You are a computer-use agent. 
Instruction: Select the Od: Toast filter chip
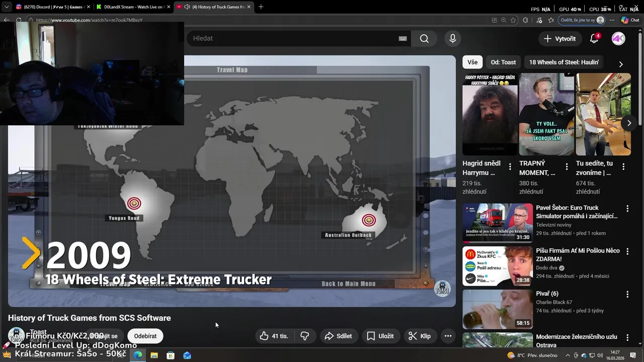point(503,62)
